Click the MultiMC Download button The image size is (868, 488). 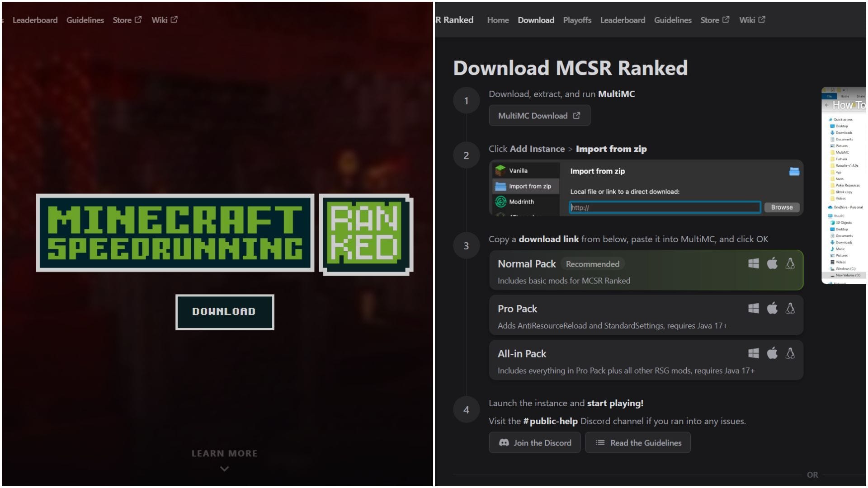tap(539, 116)
